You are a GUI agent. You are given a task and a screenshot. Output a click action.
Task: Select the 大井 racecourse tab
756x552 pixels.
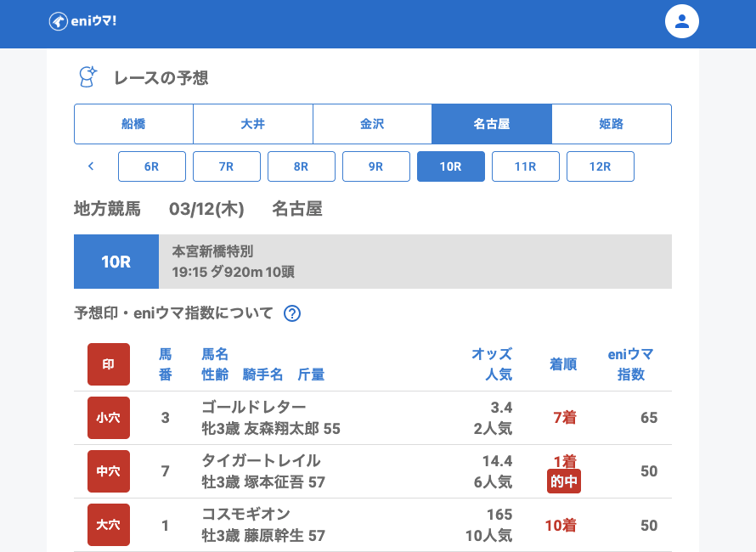click(x=253, y=124)
